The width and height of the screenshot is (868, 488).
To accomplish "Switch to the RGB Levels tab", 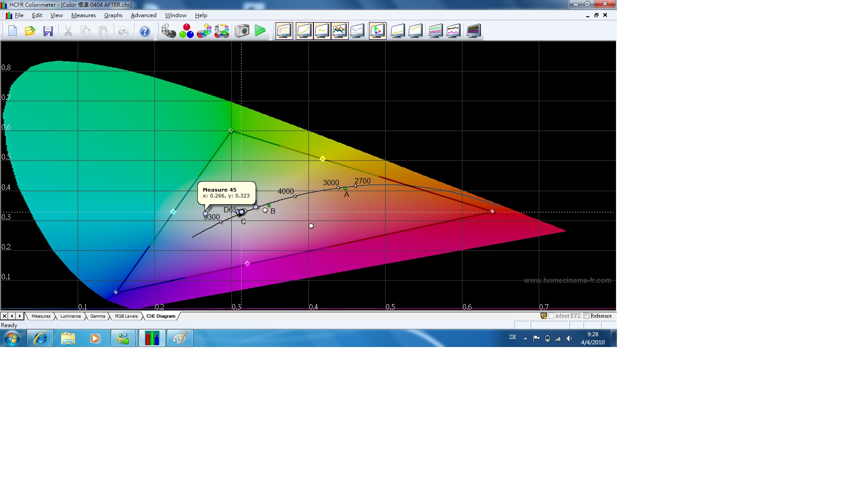I will (126, 316).
